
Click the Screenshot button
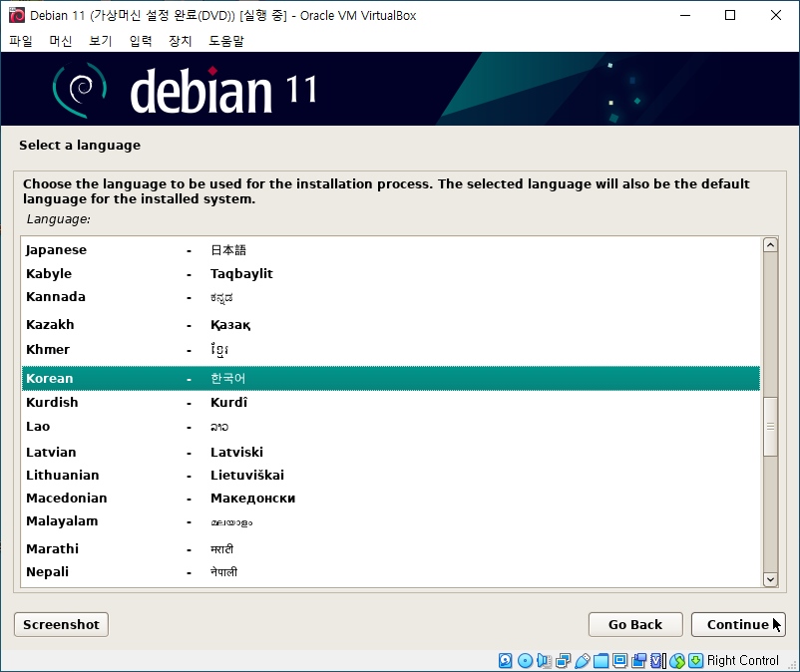[x=61, y=624]
